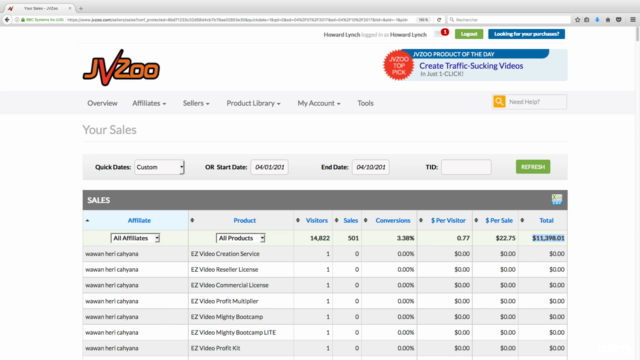
Task: Click ascending arrow beside Affiliate header
Action: click(87, 220)
